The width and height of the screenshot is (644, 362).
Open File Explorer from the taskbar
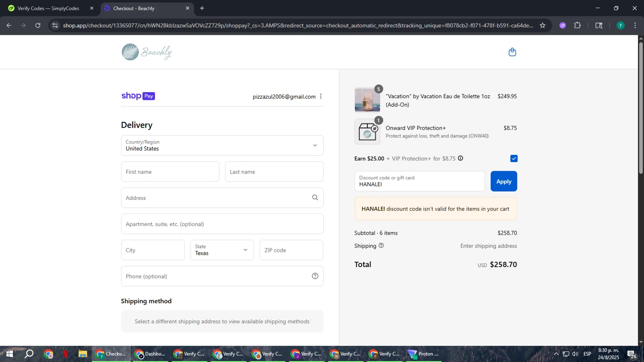click(x=82, y=354)
